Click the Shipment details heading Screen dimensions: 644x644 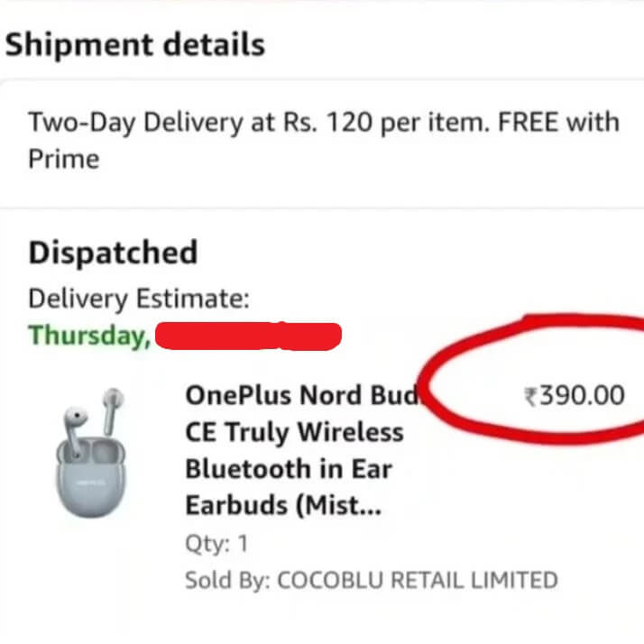tap(135, 44)
